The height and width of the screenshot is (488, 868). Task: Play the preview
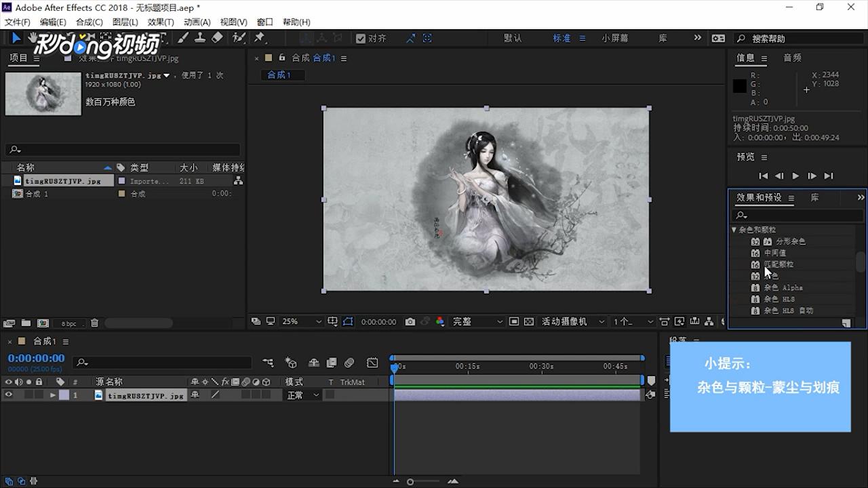click(x=796, y=176)
